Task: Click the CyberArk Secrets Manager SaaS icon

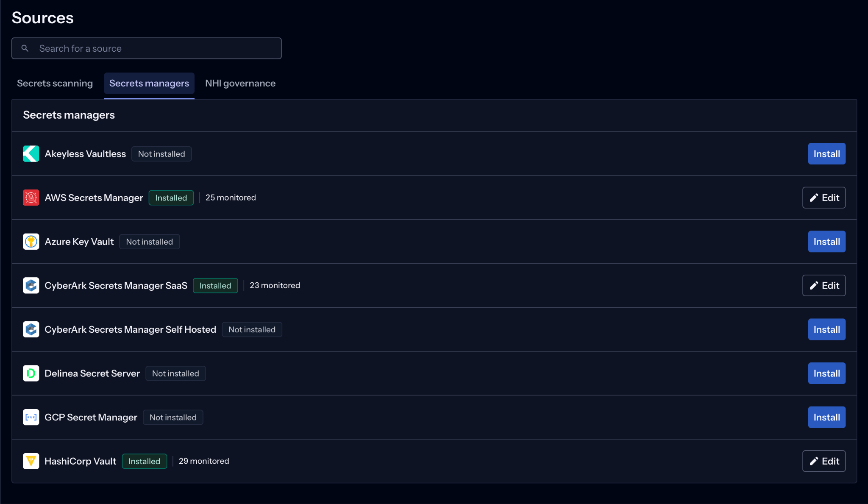Action: coord(31,286)
